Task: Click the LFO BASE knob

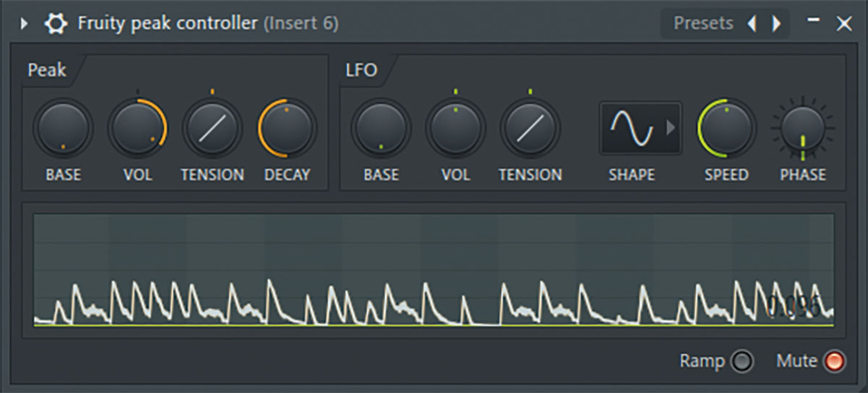Action: coord(381,129)
